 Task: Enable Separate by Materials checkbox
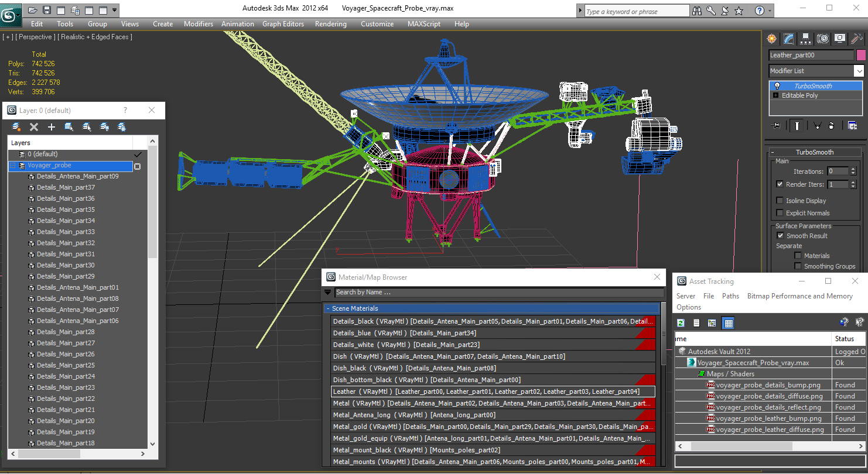pyautogui.click(x=798, y=256)
